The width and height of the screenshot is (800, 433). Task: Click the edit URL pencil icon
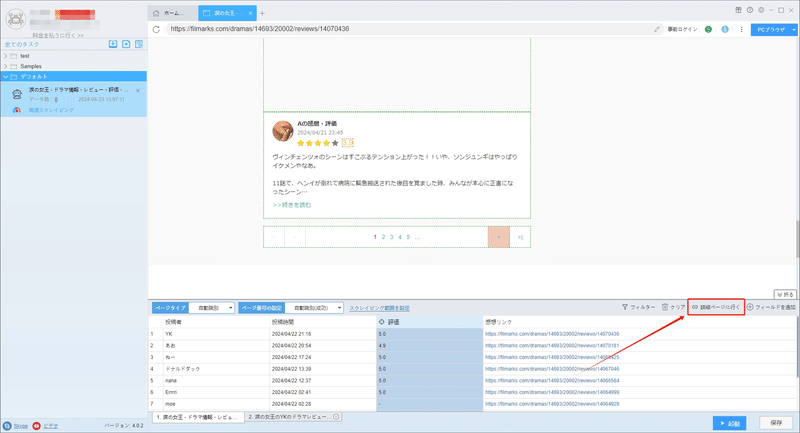[657, 29]
